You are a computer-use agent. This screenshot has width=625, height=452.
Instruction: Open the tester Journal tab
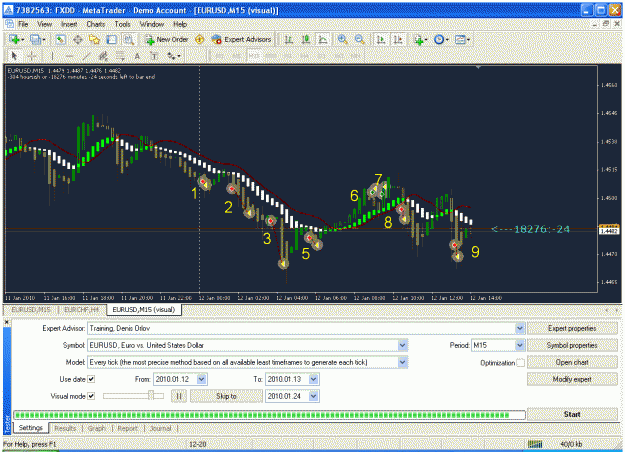pos(161,428)
